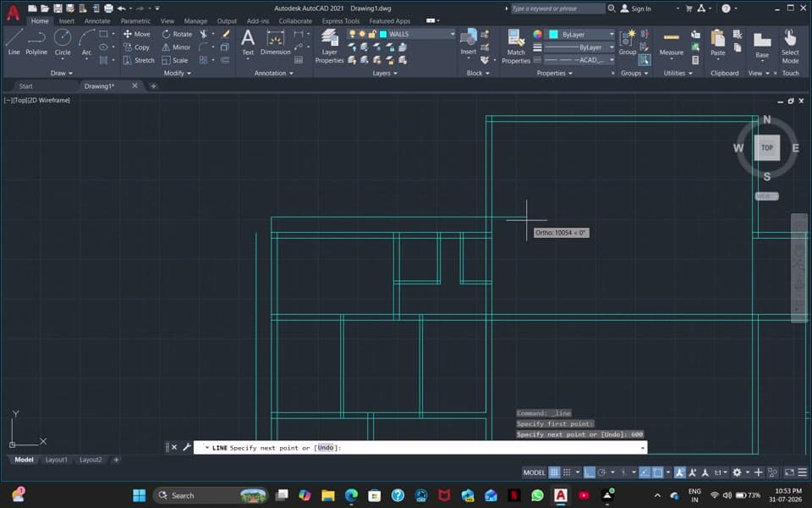Click the Select Mode touch icon
812x508 pixels.
click(790, 46)
